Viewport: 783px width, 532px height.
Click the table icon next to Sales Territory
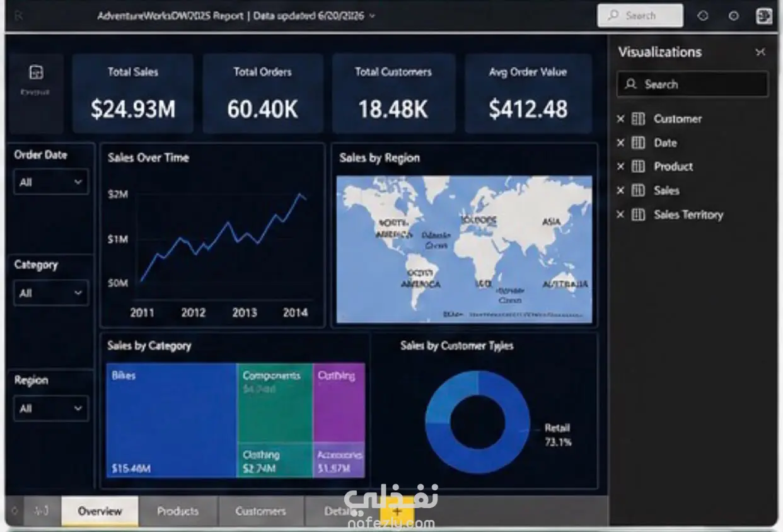(638, 214)
